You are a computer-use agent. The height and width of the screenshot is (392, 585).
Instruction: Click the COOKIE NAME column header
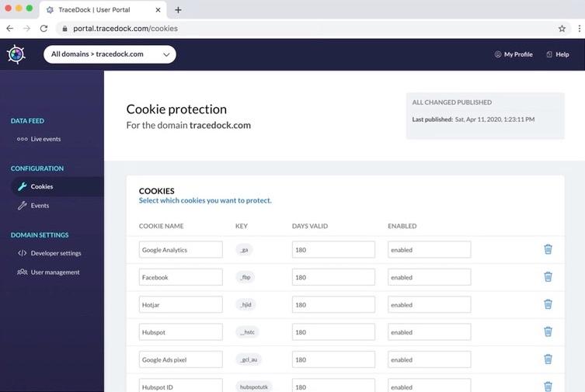(161, 226)
